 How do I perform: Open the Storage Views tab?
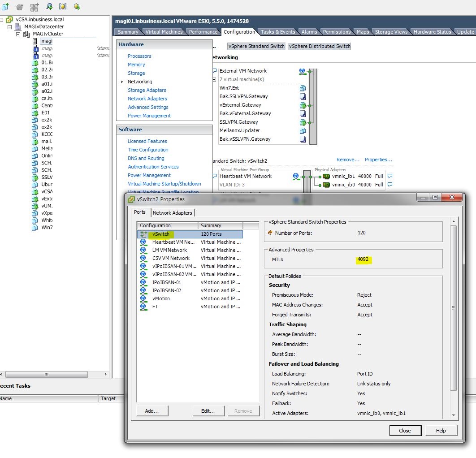391,32
